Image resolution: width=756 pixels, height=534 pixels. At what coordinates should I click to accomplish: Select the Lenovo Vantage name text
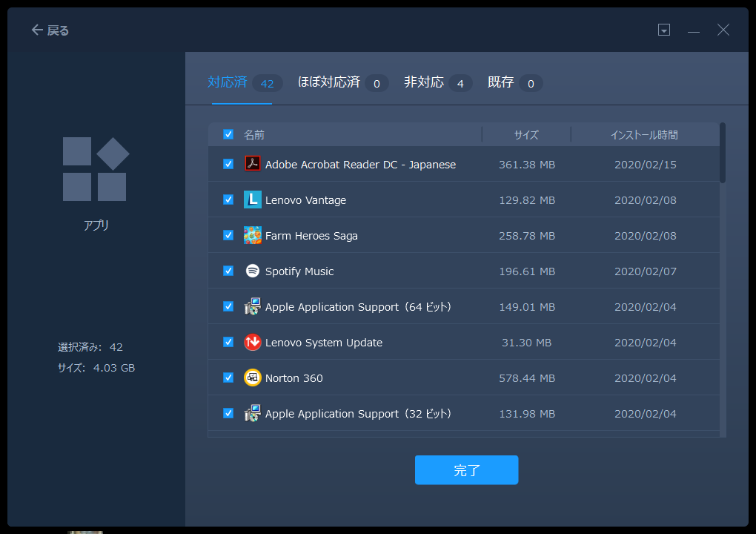pyautogui.click(x=305, y=200)
